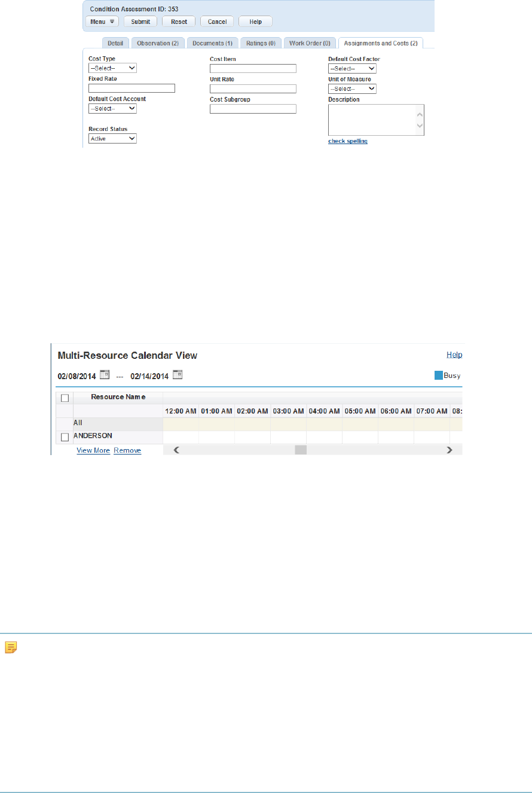Click the Unit Rate input field

pos(253,89)
